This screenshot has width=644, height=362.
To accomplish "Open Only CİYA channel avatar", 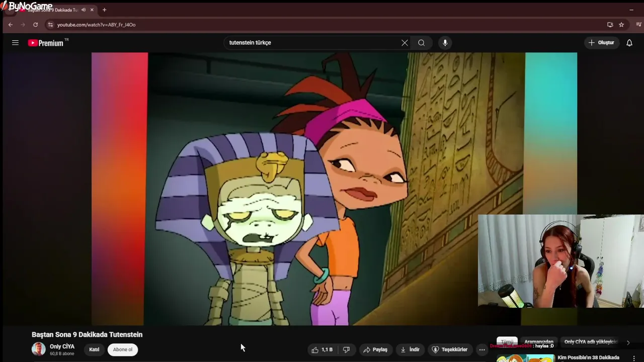I will click(x=39, y=349).
